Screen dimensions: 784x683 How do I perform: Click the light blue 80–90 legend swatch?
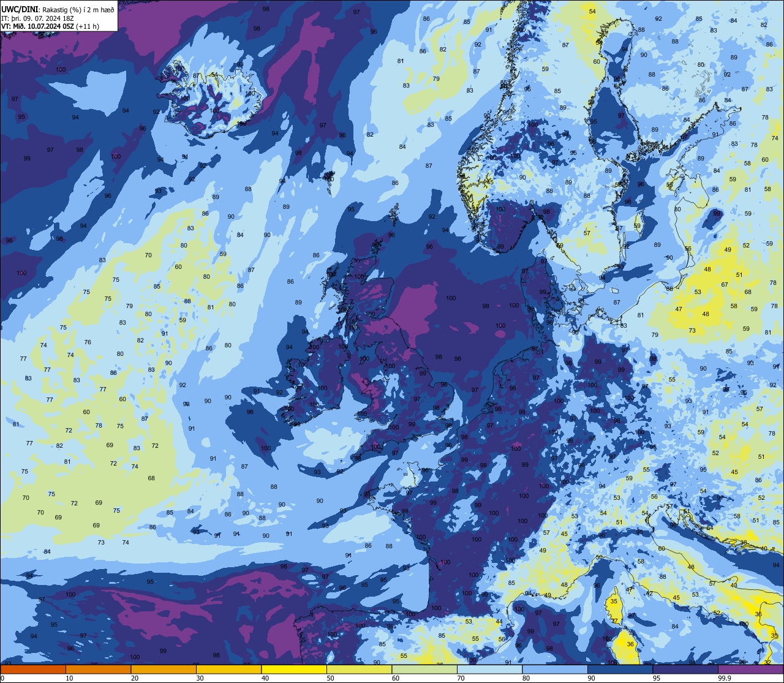coord(555,670)
